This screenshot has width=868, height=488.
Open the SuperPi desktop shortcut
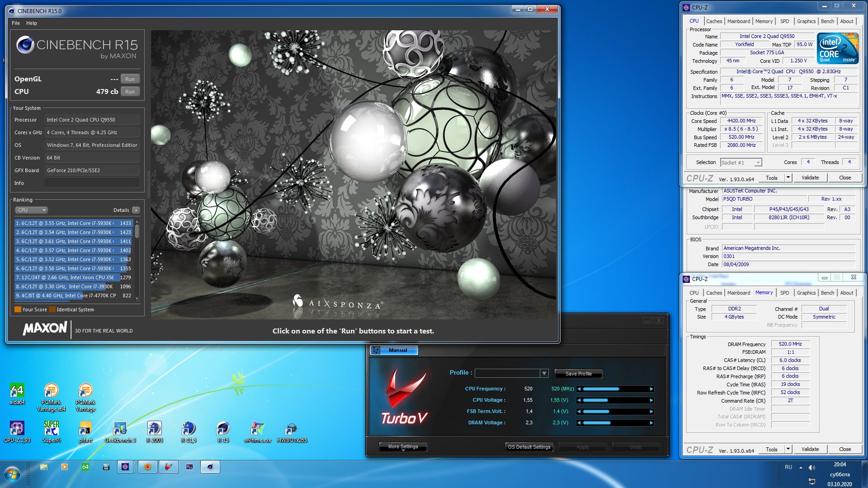coord(51,432)
